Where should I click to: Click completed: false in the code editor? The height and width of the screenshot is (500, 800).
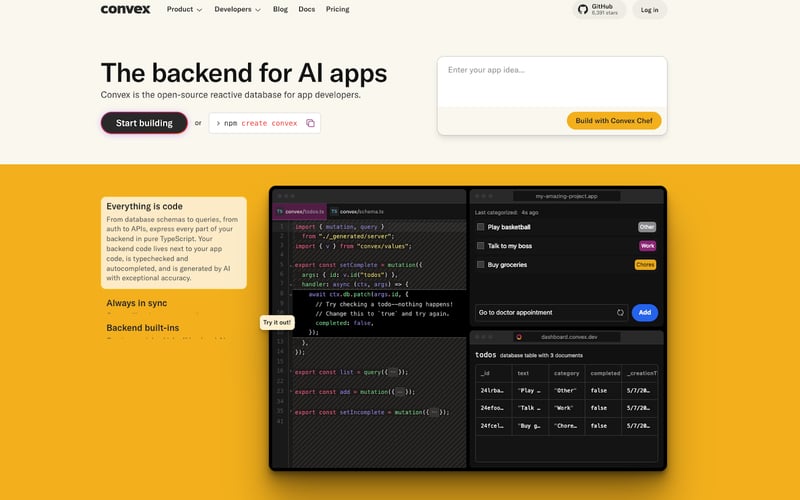pyautogui.click(x=344, y=323)
